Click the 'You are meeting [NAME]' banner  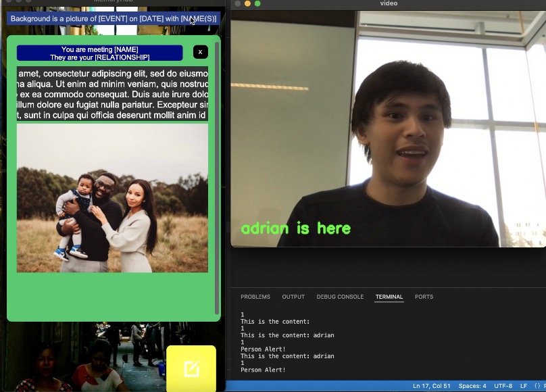(99, 53)
